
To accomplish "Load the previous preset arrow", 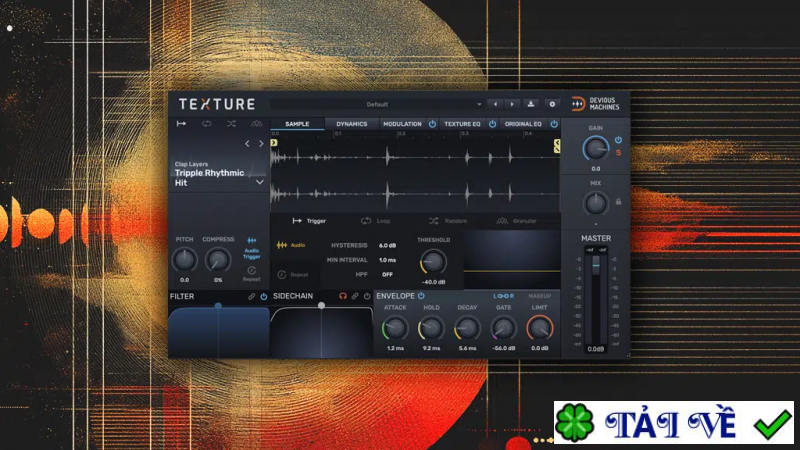I will coord(495,104).
